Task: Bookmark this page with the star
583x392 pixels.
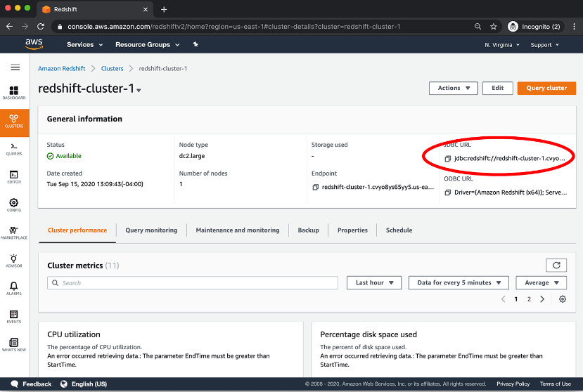Action: pos(494,27)
